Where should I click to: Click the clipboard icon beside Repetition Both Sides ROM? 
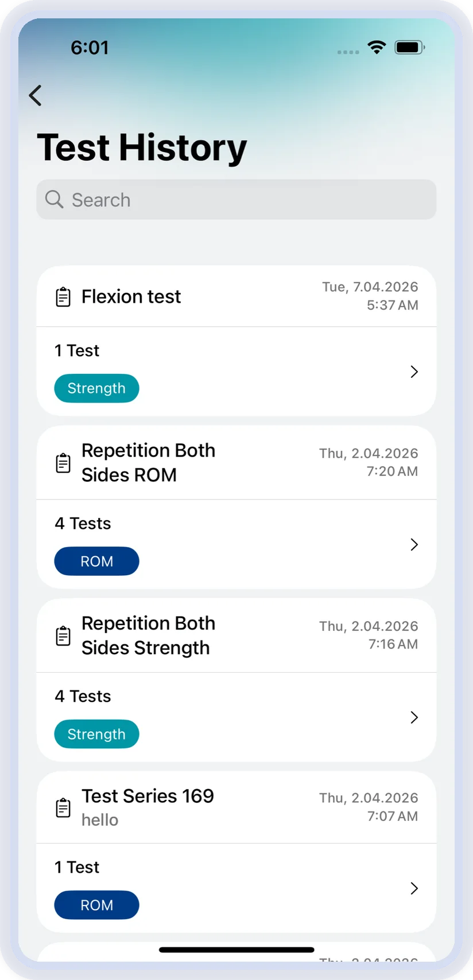pyautogui.click(x=63, y=463)
